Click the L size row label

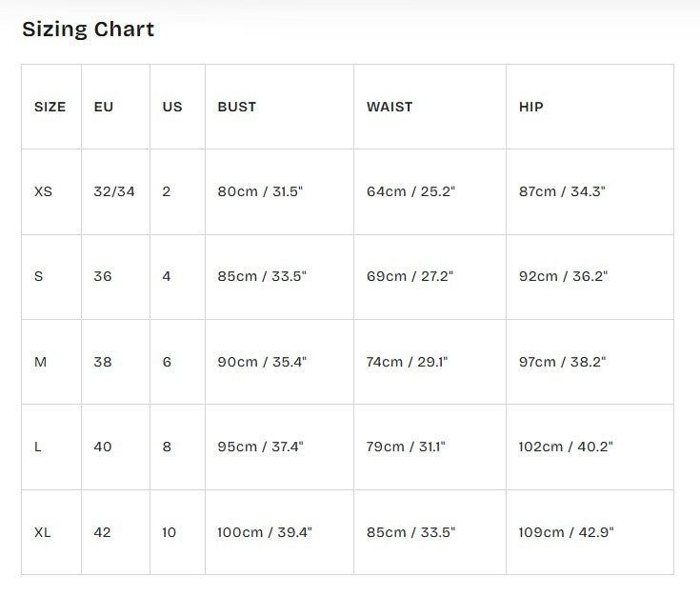38,447
